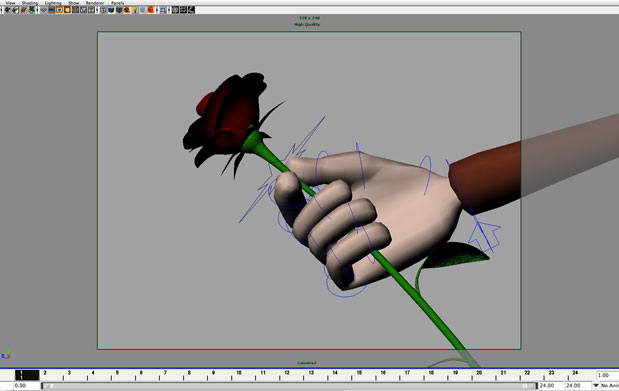This screenshot has width=619, height=391.
Task: Click the light bulb use all lights icon
Action: click(135, 10)
